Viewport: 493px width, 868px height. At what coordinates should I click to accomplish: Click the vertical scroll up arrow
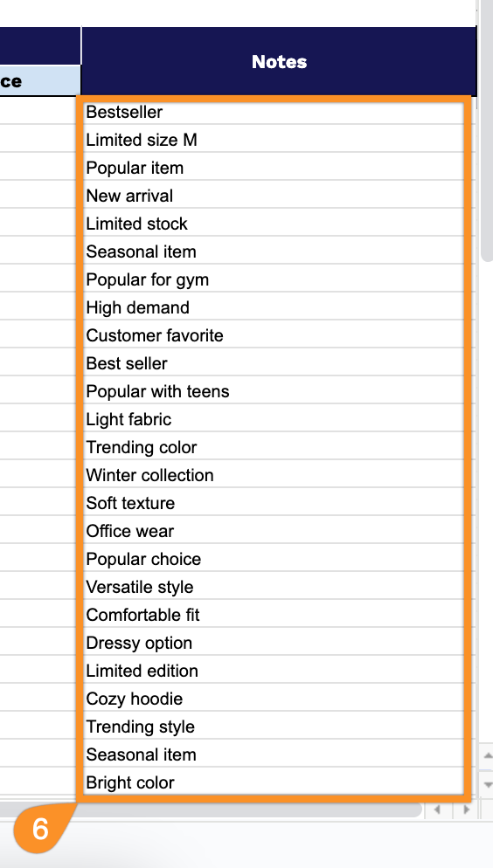488,755
